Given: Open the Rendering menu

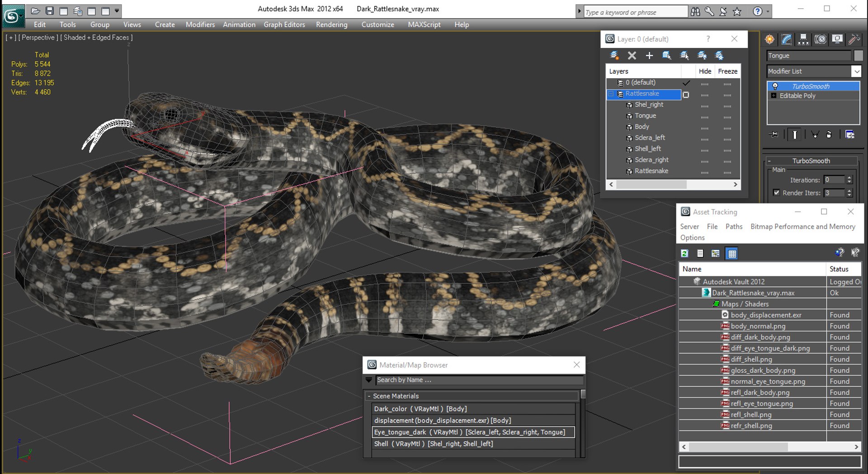Looking at the screenshot, I should tap(332, 24).
